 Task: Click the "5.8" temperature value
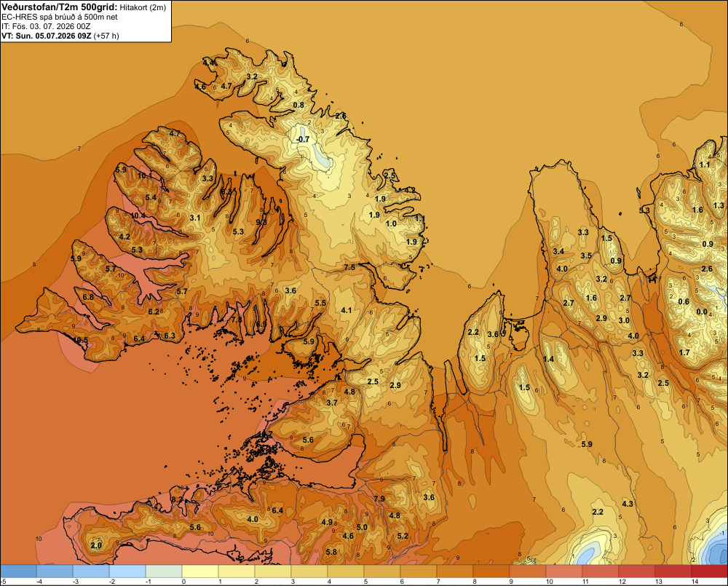331,552
